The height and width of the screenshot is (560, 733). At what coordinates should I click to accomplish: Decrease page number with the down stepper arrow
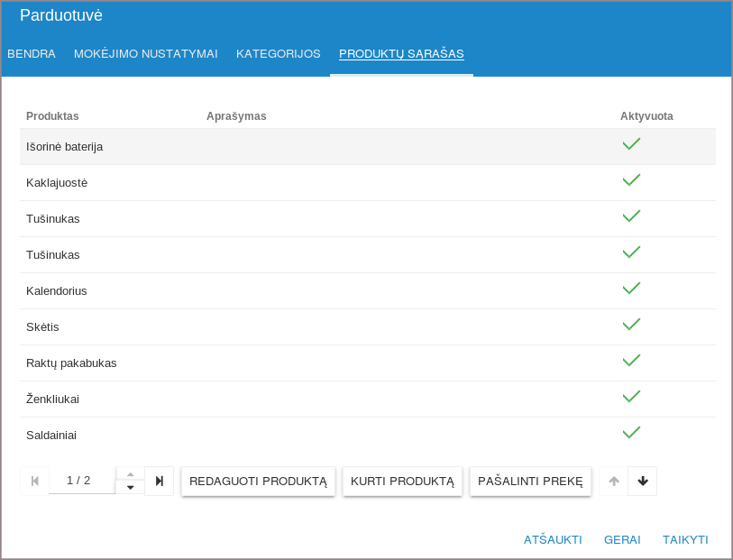click(x=130, y=488)
